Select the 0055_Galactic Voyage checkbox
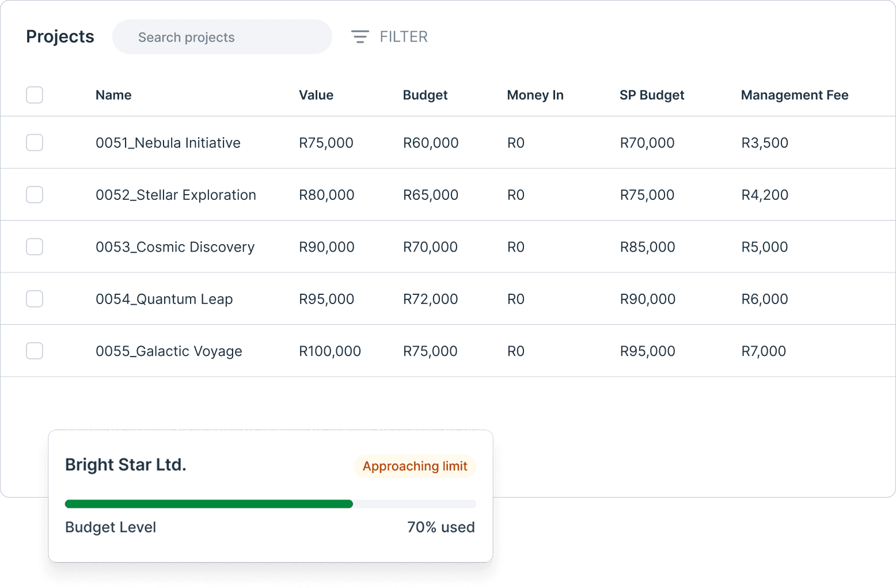Screen dimensions: 896x588 click(x=35, y=351)
